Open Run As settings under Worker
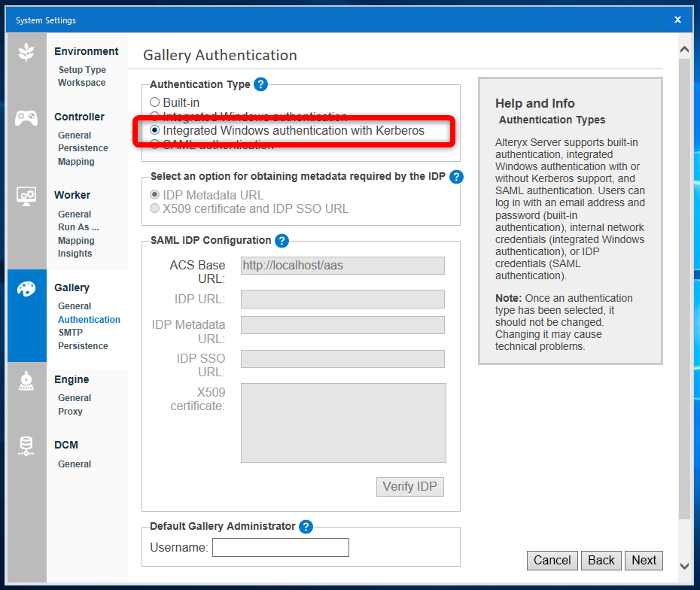Viewport: 700px width, 590px height. [78, 227]
